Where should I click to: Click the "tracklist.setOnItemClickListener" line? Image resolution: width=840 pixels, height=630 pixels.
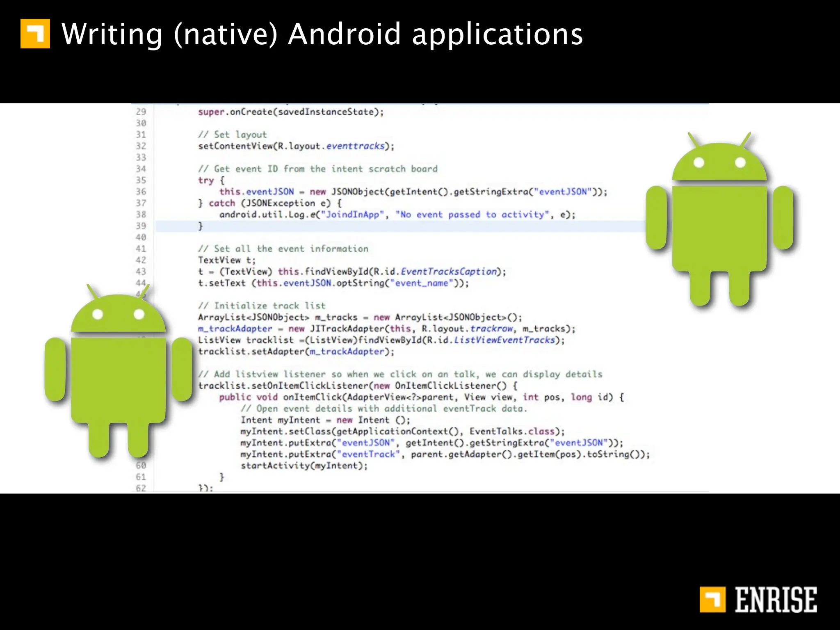click(358, 386)
